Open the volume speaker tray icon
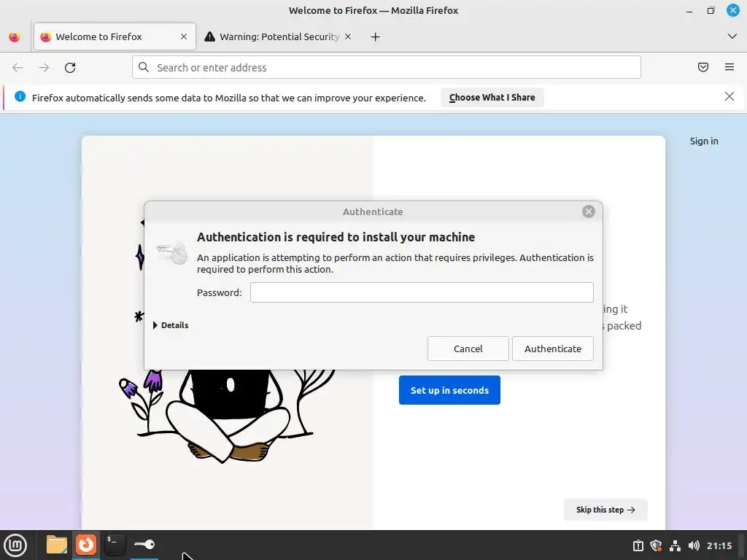The height and width of the screenshot is (560, 747). [694, 545]
